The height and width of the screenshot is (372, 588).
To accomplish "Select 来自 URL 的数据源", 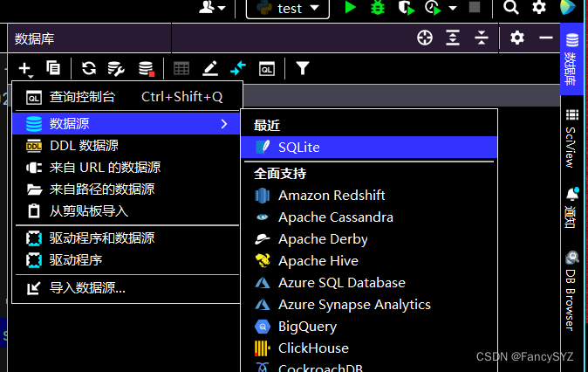I will 126,168.
